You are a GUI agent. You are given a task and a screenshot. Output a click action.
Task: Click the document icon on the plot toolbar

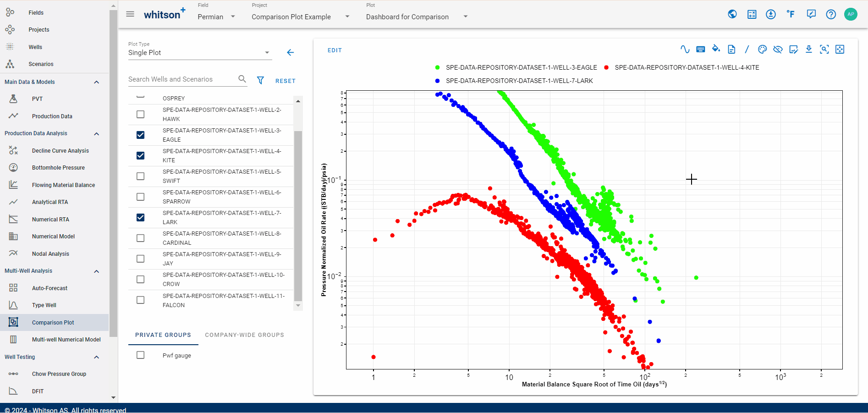[731, 50]
